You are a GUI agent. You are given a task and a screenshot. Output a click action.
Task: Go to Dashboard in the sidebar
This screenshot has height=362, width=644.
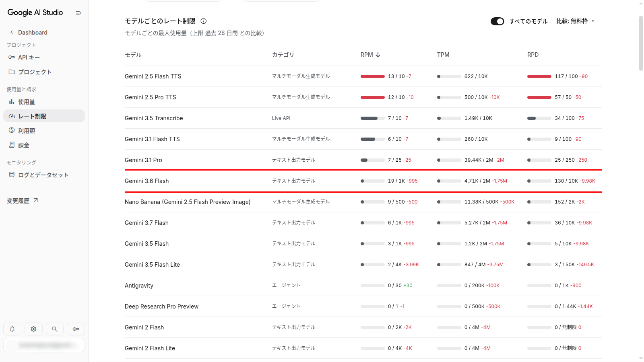click(x=33, y=33)
